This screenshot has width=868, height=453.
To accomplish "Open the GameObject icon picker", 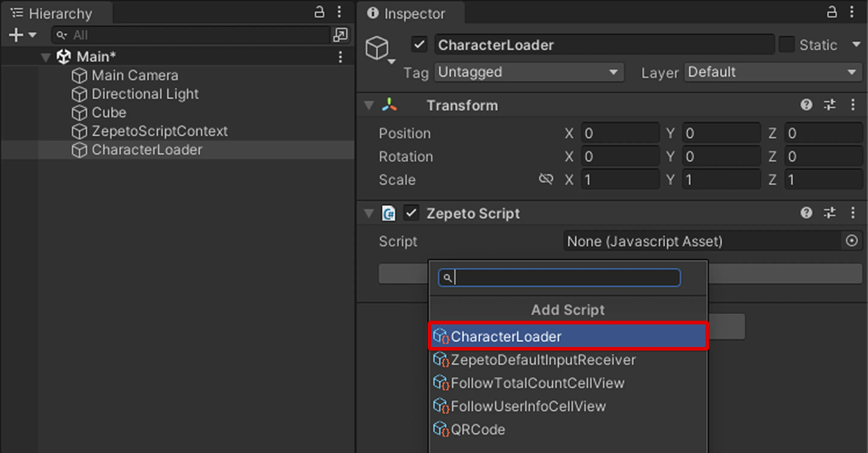I will pyautogui.click(x=379, y=49).
